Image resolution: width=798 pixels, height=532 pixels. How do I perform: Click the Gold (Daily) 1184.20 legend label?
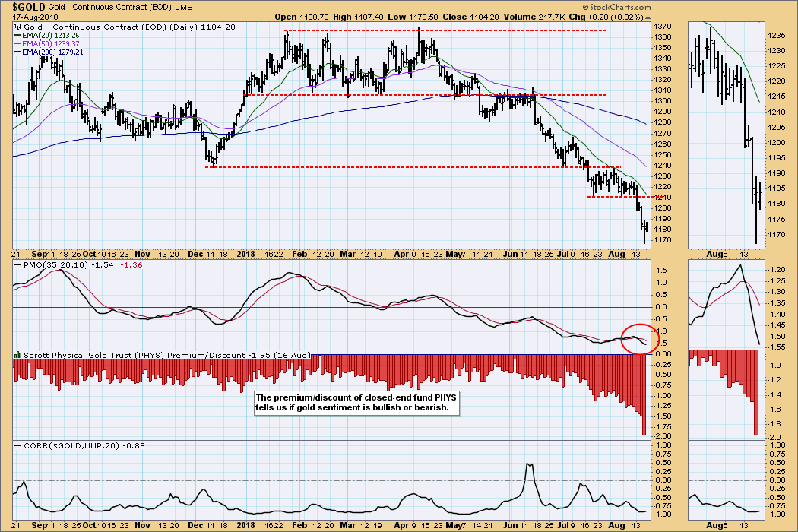130,27
